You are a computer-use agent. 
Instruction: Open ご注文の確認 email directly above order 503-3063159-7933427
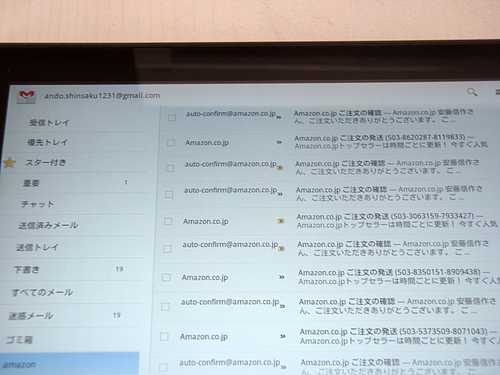pos(389,194)
